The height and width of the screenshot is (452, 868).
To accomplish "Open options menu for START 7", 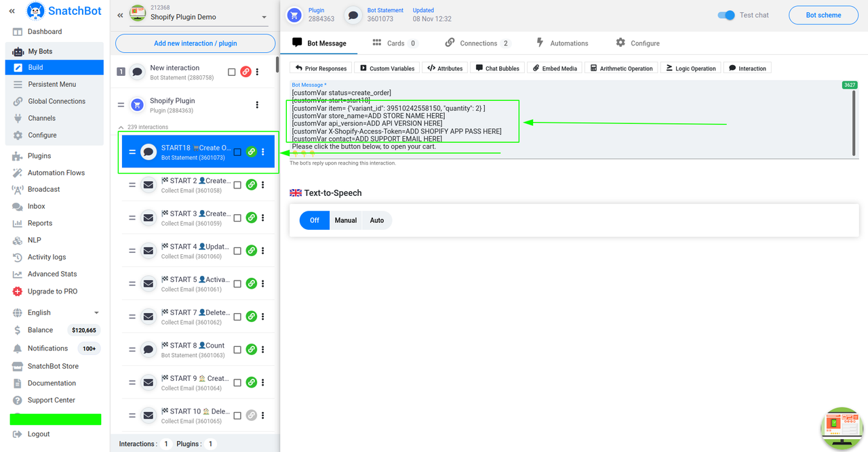I will (x=263, y=316).
